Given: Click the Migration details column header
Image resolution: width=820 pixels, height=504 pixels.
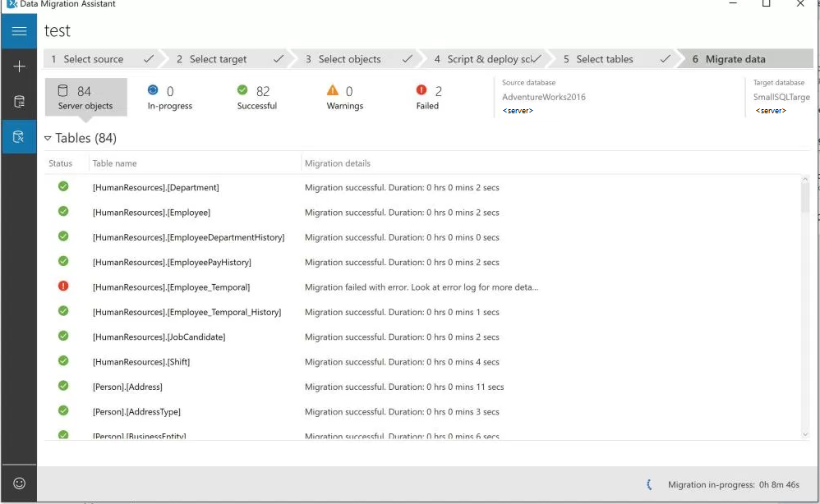Looking at the screenshot, I should (x=338, y=163).
